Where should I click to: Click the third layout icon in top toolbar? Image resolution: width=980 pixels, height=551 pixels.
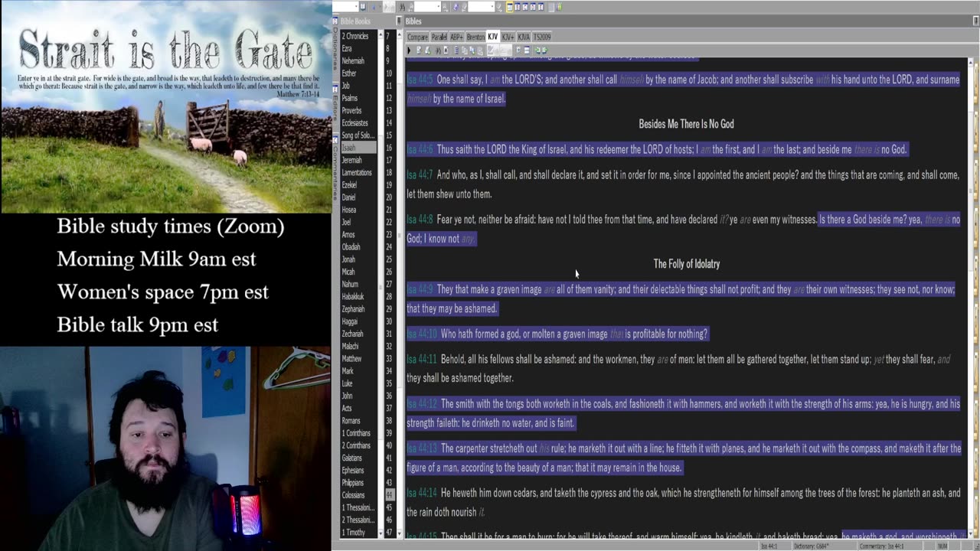click(x=525, y=7)
